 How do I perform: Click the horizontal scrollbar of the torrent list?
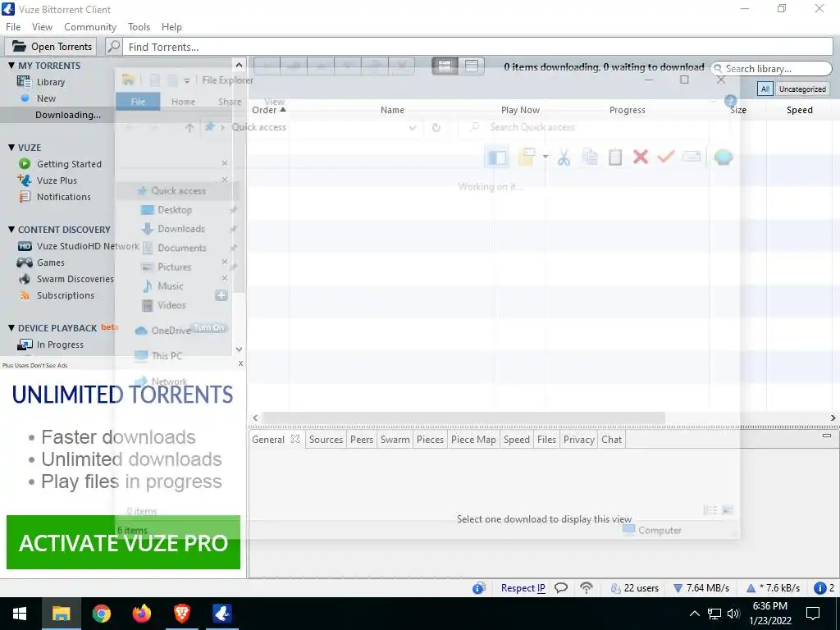(x=464, y=418)
